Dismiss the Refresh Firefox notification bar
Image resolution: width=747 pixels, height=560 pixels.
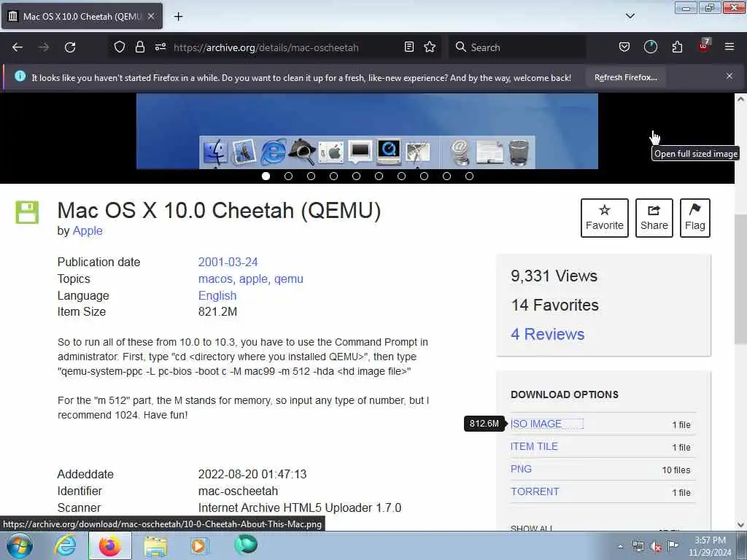[729, 76]
